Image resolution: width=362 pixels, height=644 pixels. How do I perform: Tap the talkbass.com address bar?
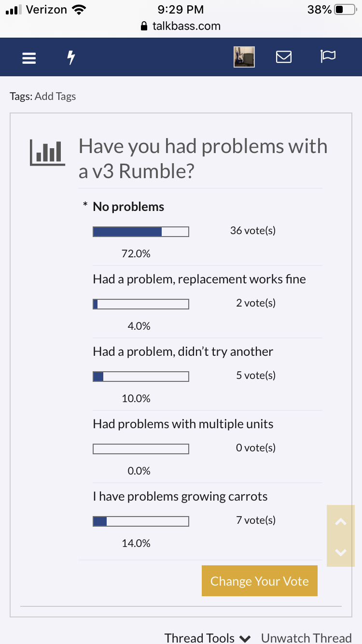pos(181,26)
